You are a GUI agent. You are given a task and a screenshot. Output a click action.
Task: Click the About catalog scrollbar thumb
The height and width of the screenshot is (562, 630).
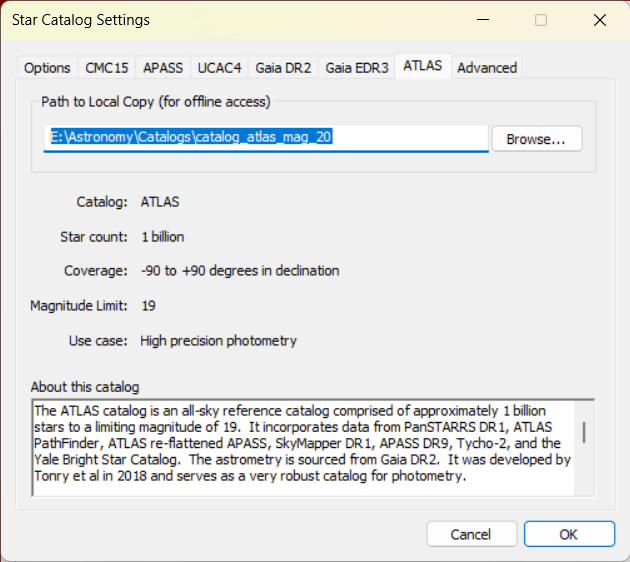pyautogui.click(x=584, y=433)
